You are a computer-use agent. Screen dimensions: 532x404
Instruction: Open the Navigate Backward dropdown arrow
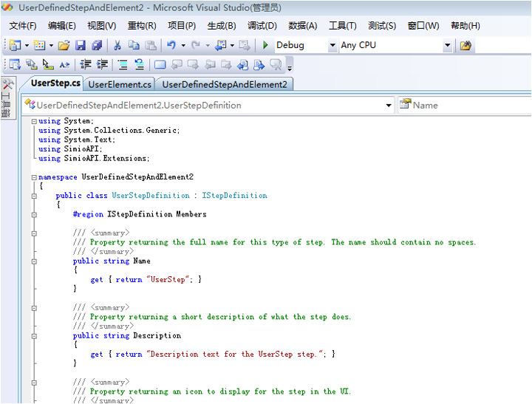coord(233,45)
